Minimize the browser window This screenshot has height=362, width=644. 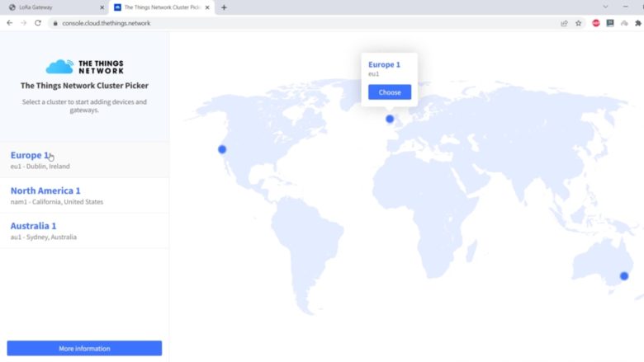(x=626, y=7)
